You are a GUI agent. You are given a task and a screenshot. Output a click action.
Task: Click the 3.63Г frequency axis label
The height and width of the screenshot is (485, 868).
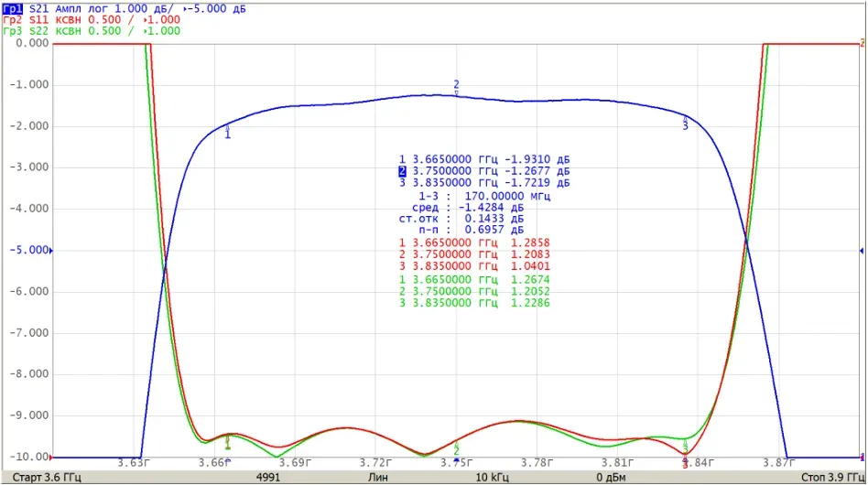pyautogui.click(x=134, y=463)
